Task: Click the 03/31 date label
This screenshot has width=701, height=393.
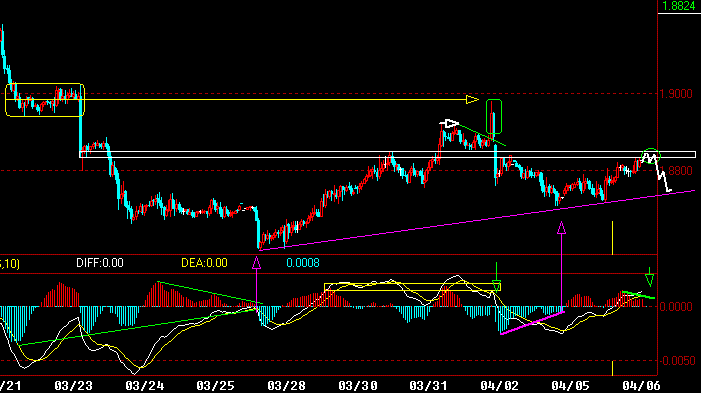Action: 429,385
